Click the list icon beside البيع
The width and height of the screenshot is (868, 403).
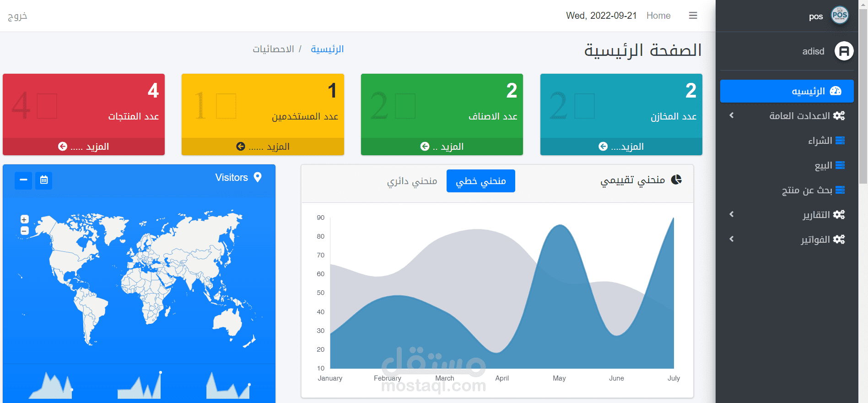point(840,165)
